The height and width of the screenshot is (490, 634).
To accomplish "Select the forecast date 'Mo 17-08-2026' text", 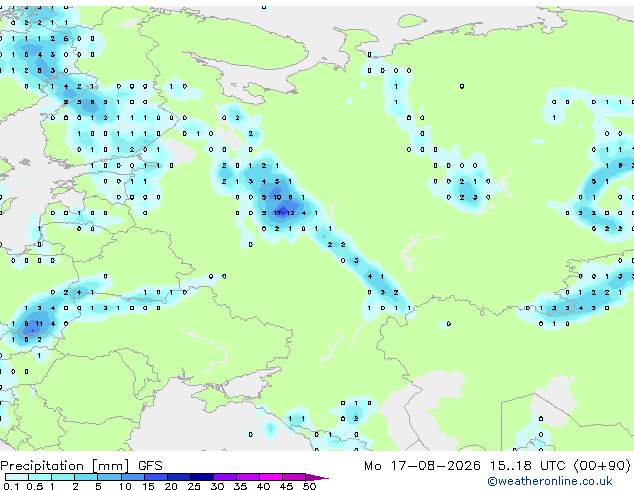I will pos(423,466).
